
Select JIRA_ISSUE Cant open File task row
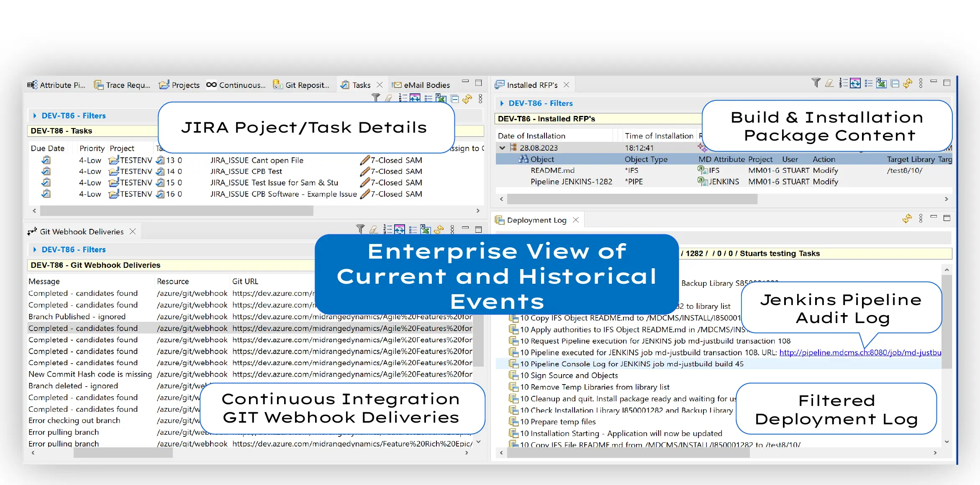click(257, 160)
